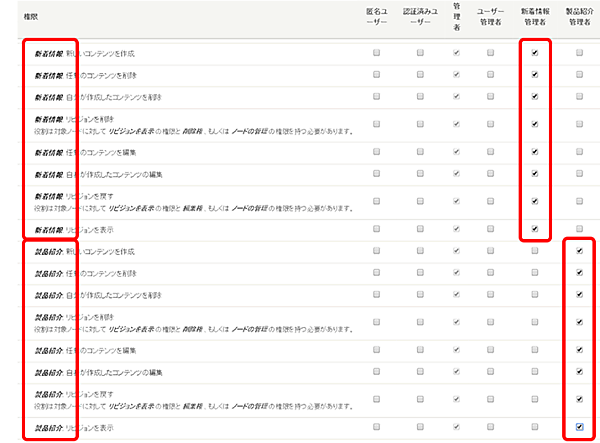600x443 pixels.
Task: Tick 匿名ユーザー for 新着情報 任意のコンテンツを編集
Action: (x=377, y=151)
